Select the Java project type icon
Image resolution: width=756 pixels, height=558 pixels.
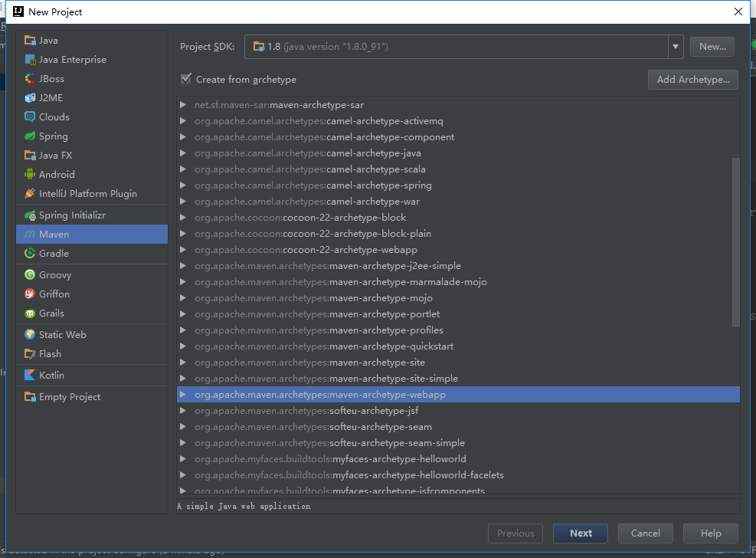tap(30, 41)
